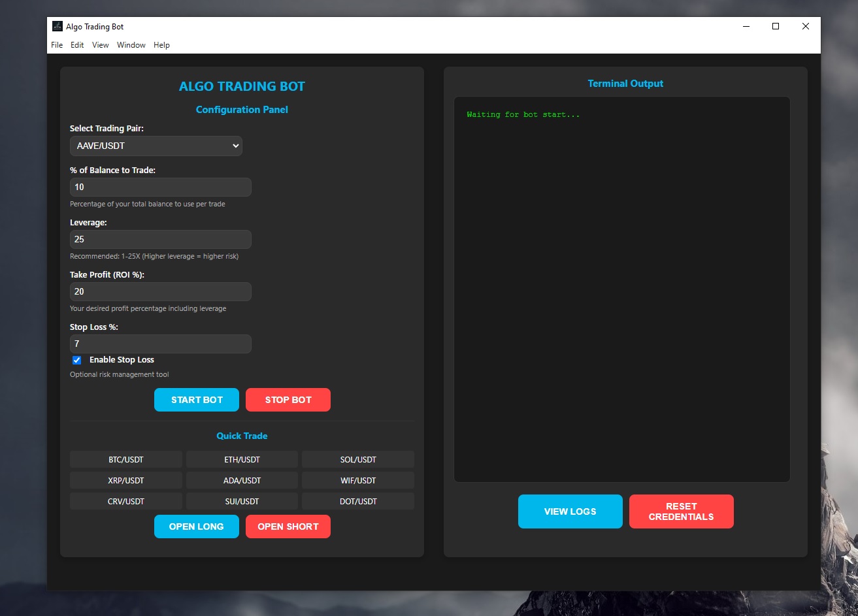Click the OPEN SHORT button
Image resolution: width=858 pixels, height=616 pixels.
click(288, 527)
